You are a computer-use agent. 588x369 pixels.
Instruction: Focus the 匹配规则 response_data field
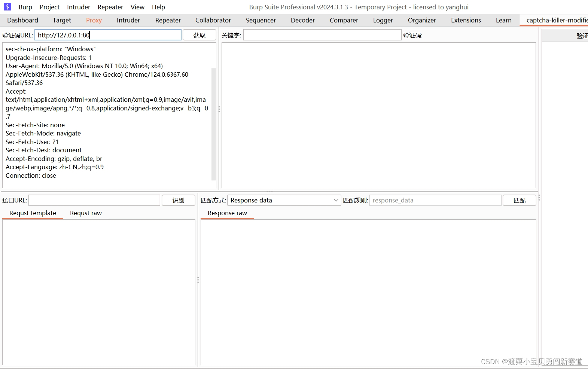click(436, 200)
